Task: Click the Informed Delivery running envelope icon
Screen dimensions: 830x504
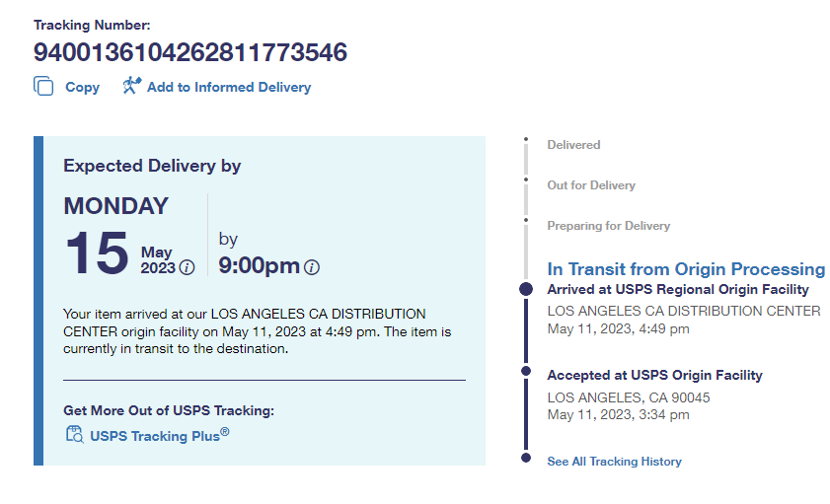Action: pos(131,86)
